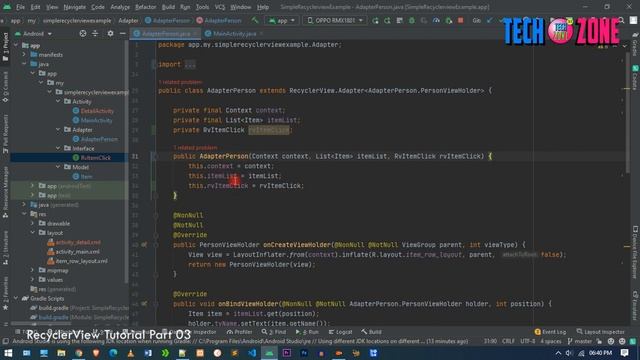Screen dimensions: 640x360
Task: Open Visual Studio Code from taskbar
Action: pos(252,353)
